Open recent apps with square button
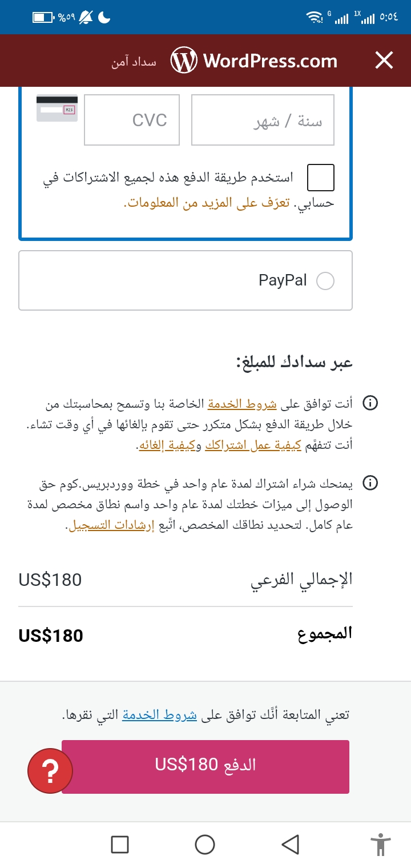This screenshot has height=868, width=411. coord(120,844)
